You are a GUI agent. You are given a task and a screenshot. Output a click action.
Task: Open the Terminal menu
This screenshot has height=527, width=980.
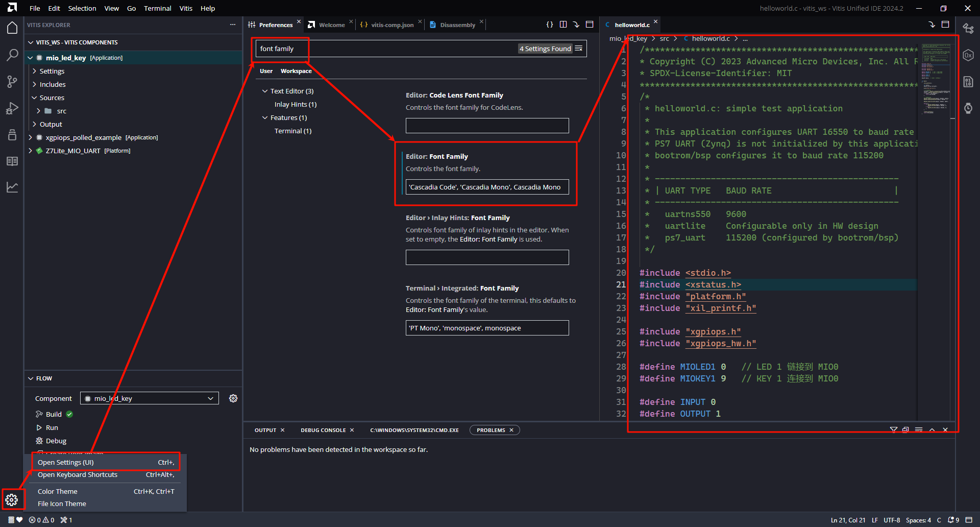(158, 8)
